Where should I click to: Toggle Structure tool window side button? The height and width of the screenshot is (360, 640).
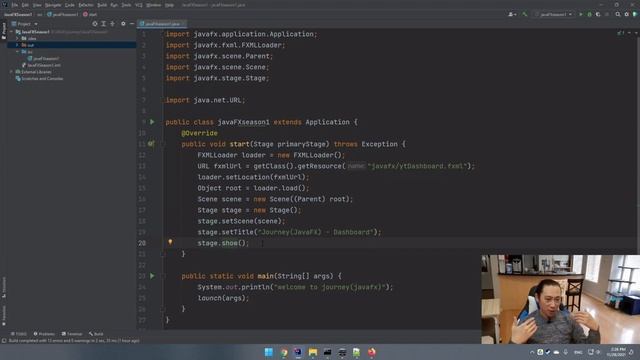tap(4, 287)
